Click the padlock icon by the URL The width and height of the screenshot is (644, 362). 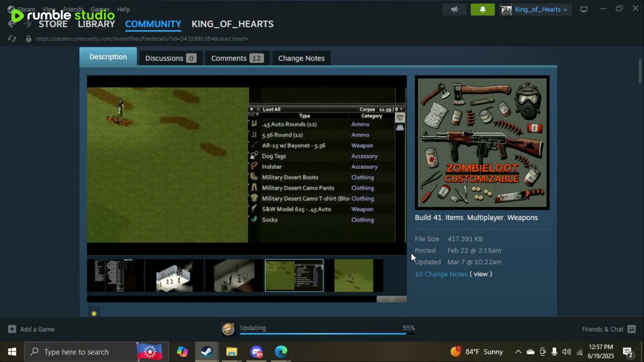point(29,39)
